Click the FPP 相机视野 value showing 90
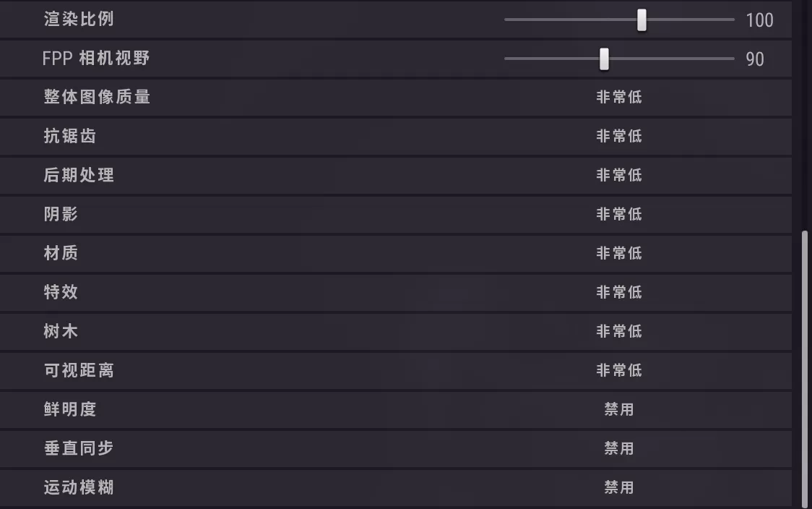Viewport: 812px width, 509px height. pos(755,59)
